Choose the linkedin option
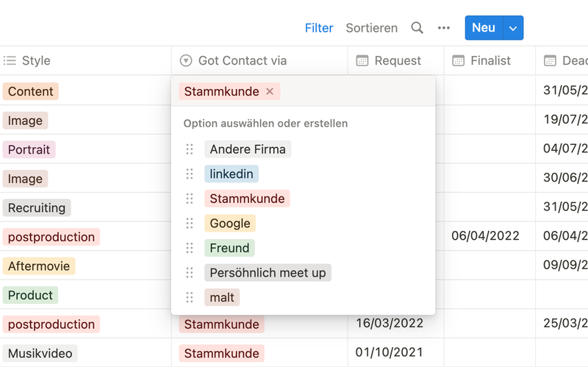This screenshot has width=588, height=367. tap(232, 174)
